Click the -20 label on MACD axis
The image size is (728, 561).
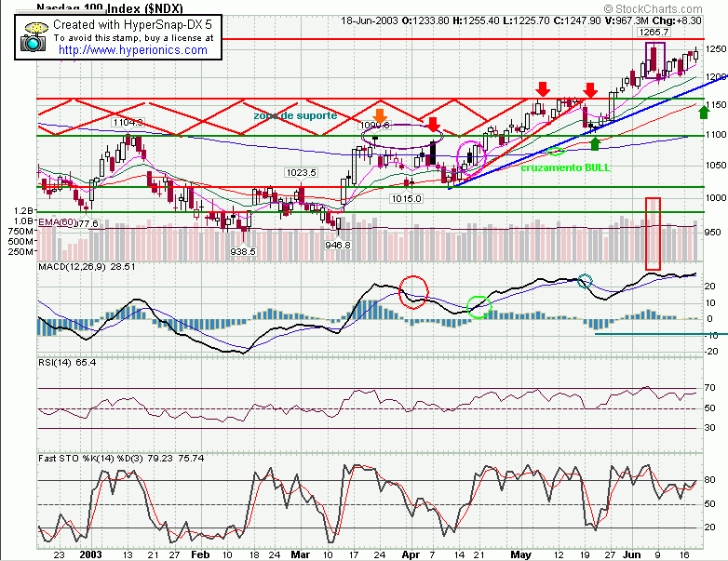tap(711, 352)
